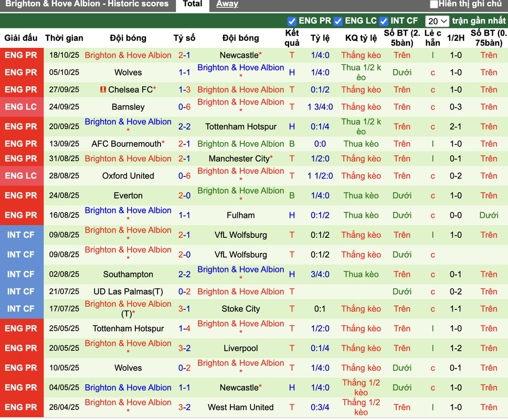
Task: Click the 0-6 score of Barnsley match
Action: pos(184,107)
